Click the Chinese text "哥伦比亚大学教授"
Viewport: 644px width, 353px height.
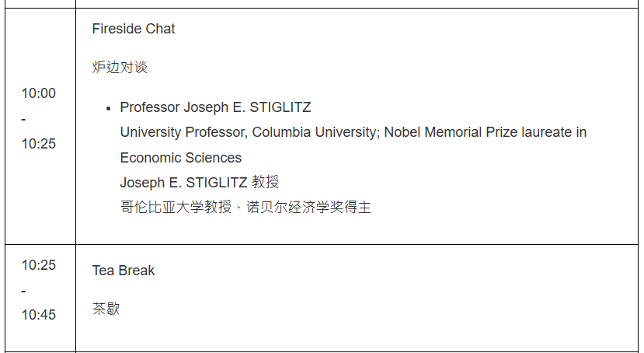(x=169, y=208)
